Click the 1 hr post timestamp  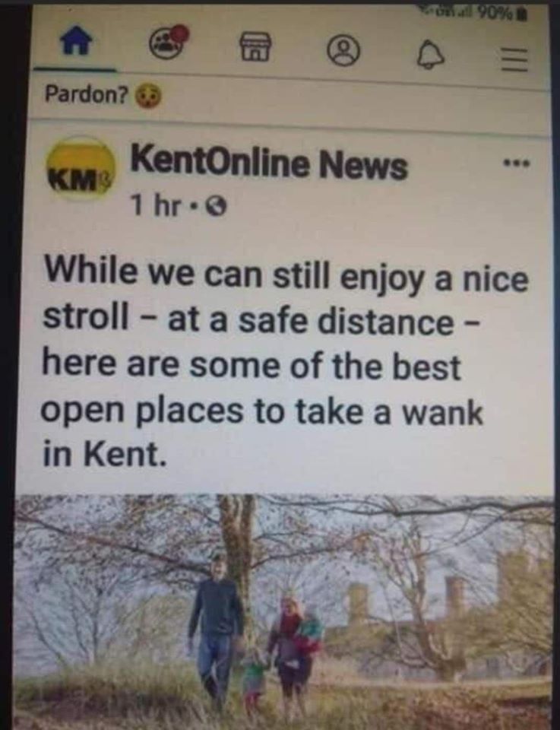154,205
